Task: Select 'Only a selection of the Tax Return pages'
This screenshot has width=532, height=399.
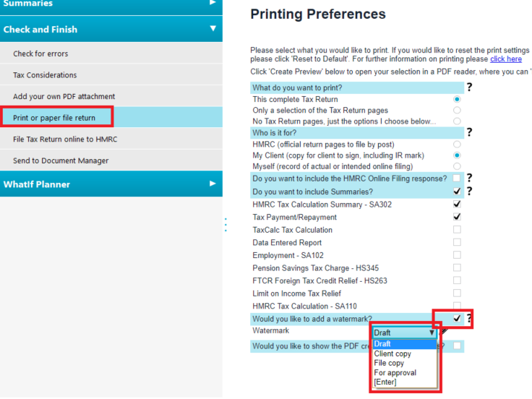Action: 457,111
